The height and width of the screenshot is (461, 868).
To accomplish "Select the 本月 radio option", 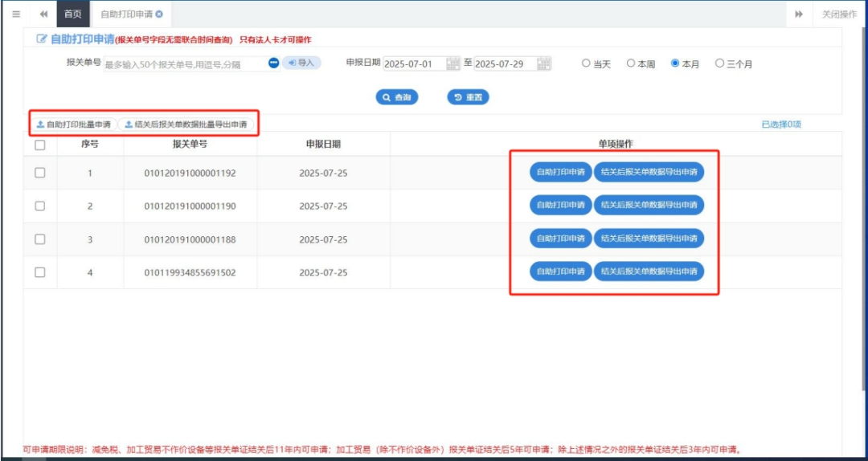I will pyautogui.click(x=675, y=63).
